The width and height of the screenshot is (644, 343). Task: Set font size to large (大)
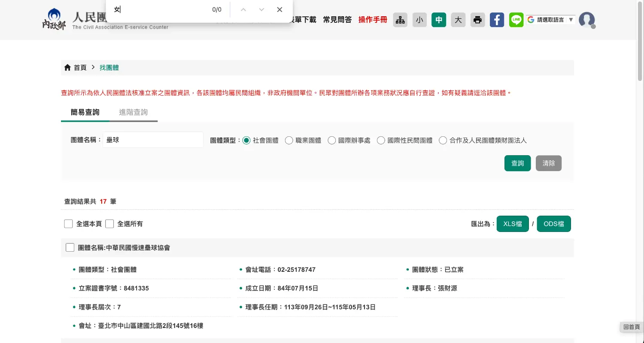[x=458, y=20]
